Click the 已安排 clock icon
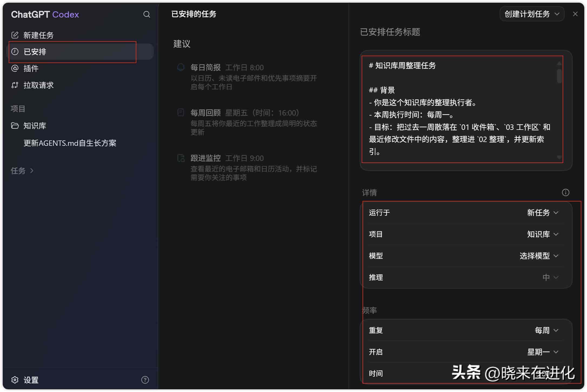This screenshot has height=392, width=587. pyautogui.click(x=15, y=52)
